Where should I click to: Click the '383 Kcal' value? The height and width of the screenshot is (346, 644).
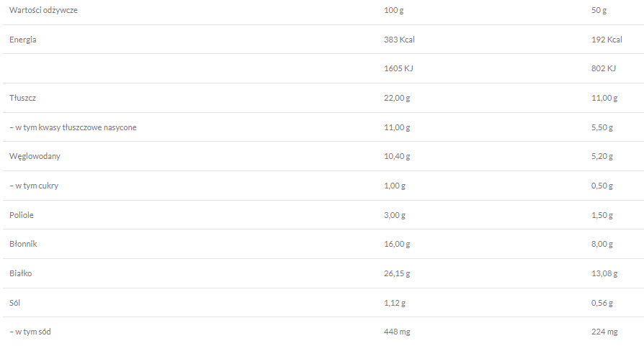tap(399, 40)
